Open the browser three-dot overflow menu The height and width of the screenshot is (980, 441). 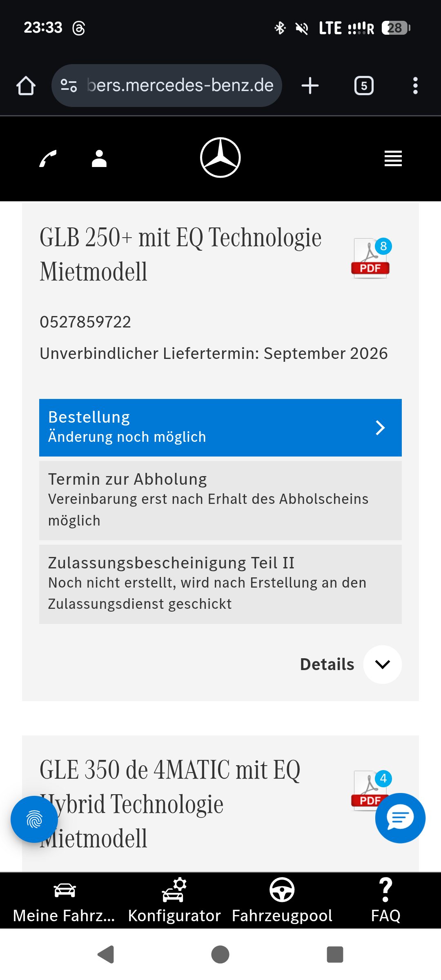point(415,86)
